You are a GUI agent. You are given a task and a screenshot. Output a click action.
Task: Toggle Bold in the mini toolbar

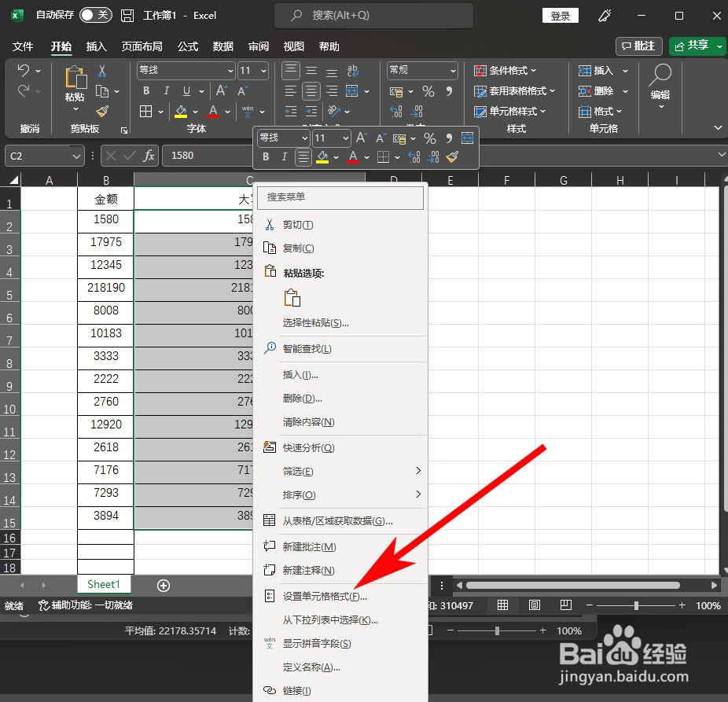(266, 157)
